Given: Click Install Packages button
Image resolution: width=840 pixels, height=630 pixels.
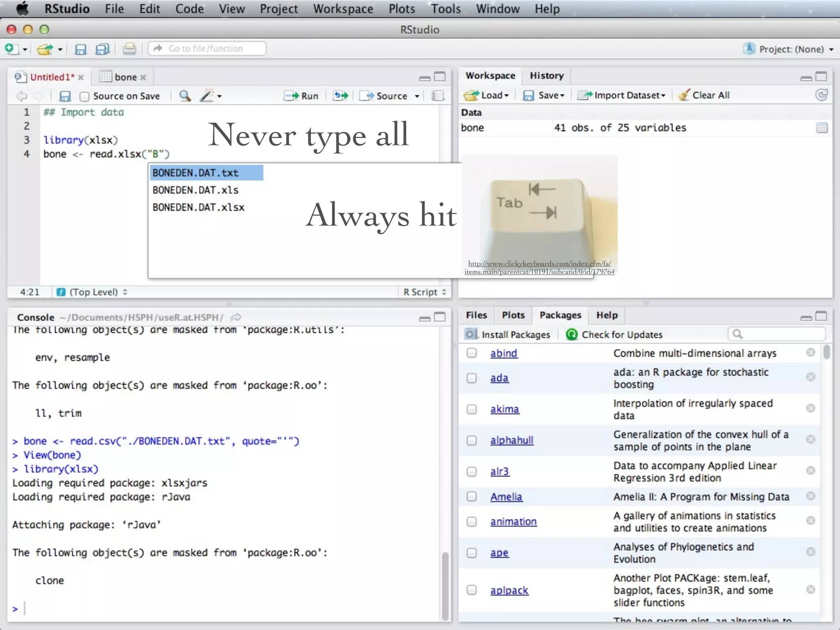Looking at the screenshot, I should pyautogui.click(x=507, y=335).
